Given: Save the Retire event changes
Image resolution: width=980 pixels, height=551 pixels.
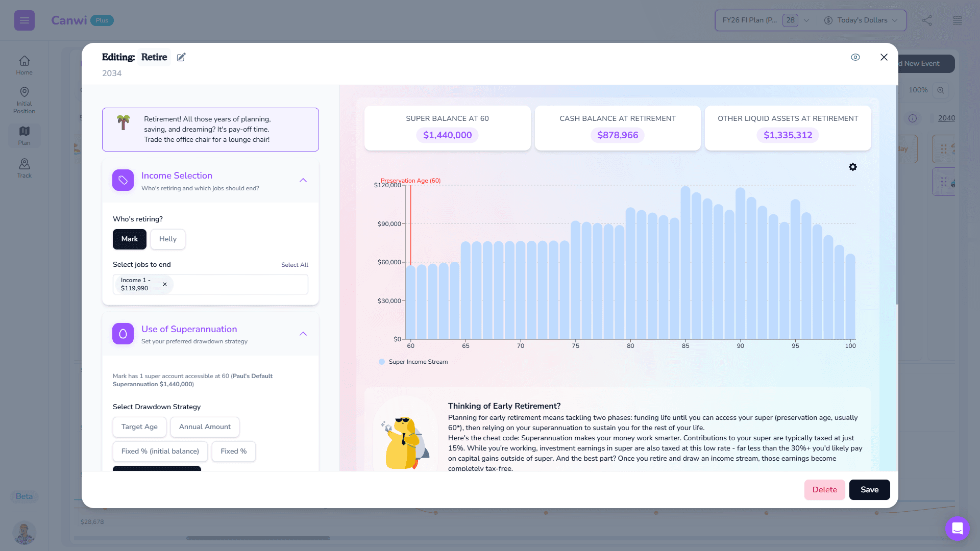Looking at the screenshot, I should (869, 489).
